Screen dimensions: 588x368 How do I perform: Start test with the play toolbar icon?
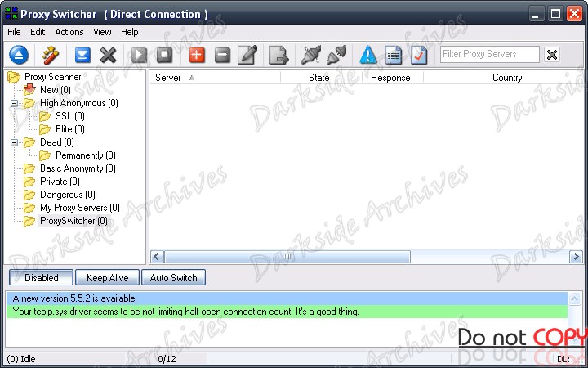pos(139,55)
